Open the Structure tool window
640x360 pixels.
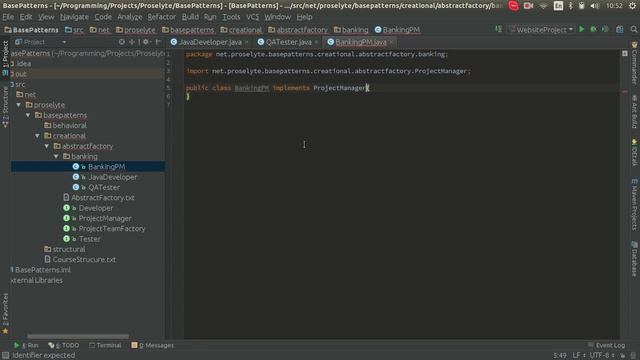point(5,107)
